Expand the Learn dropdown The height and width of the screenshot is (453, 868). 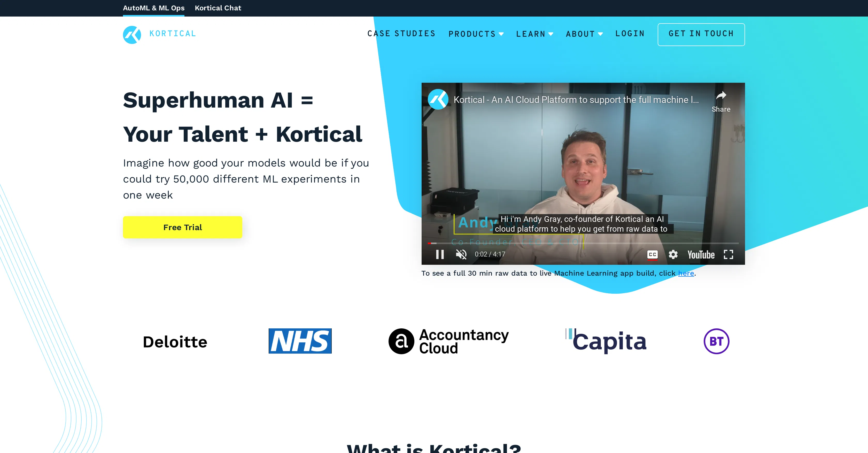pos(534,34)
